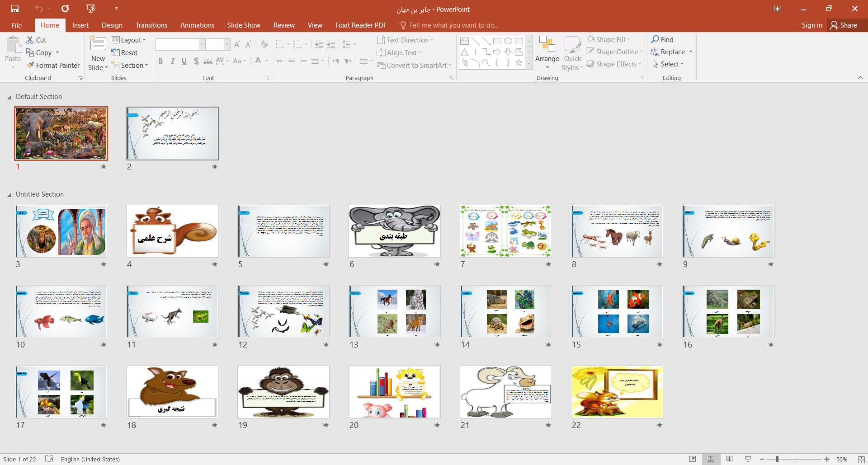Toggle Normal view in status bar
Viewport: 868px width, 465px height.
point(693,459)
